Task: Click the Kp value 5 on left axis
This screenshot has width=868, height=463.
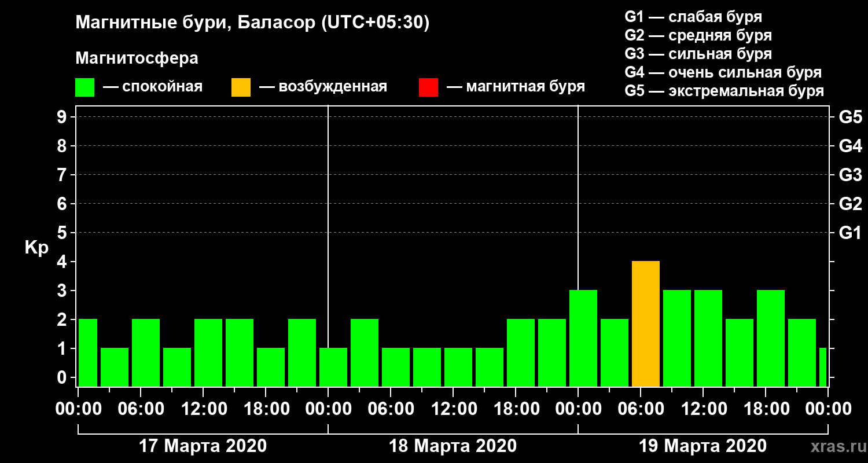Action: [x=63, y=233]
